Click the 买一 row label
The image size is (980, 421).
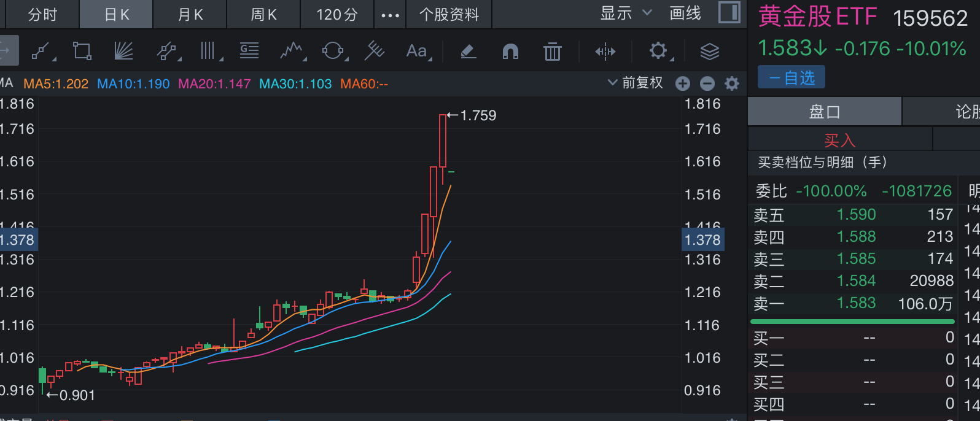point(769,338)
